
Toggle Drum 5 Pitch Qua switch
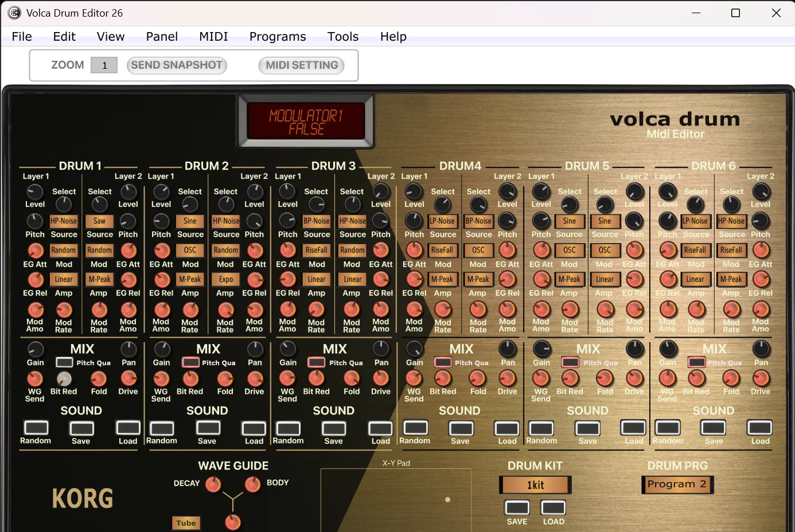coord(570,362)
